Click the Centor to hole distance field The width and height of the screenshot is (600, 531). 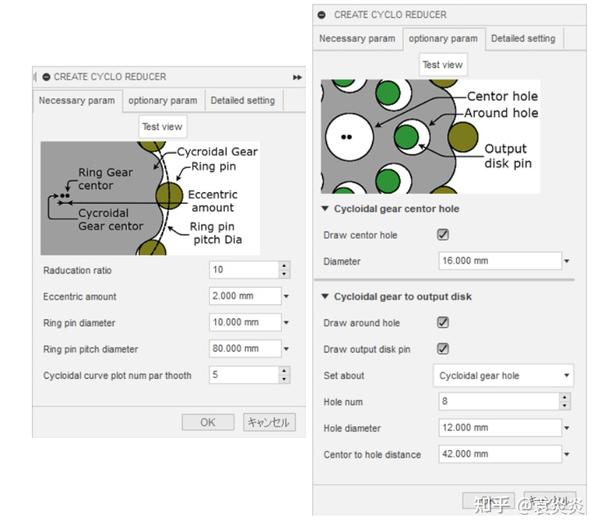coord(497,454)
